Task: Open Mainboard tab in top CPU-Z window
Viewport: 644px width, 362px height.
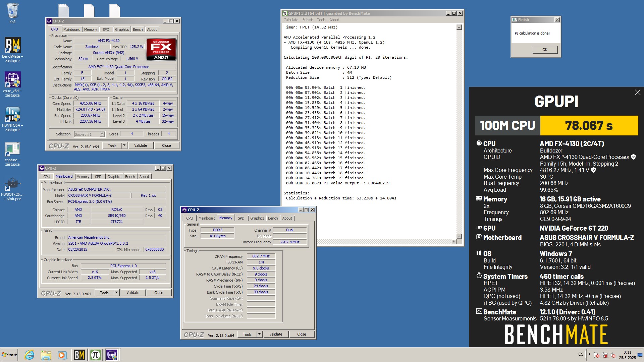Action: 72,29
